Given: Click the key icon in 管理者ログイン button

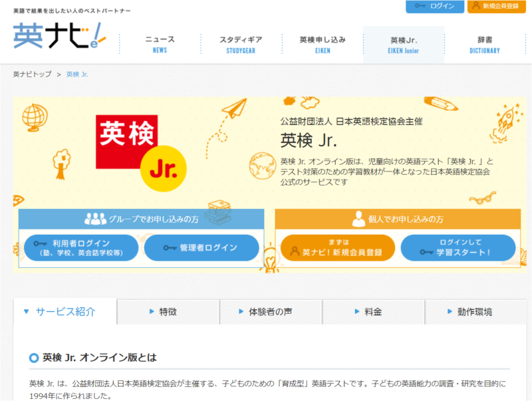Looking at the screenshot, I should [170, 248].
